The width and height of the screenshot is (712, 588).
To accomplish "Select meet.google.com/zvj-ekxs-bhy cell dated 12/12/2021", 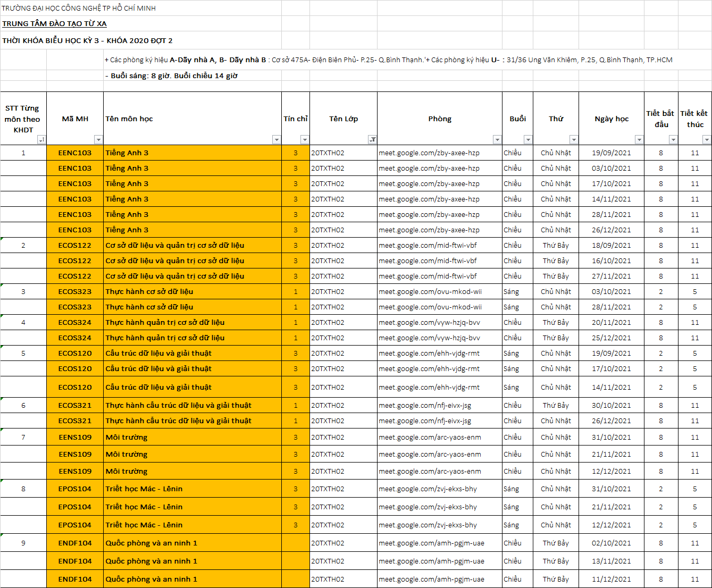I will pos(440,525).
